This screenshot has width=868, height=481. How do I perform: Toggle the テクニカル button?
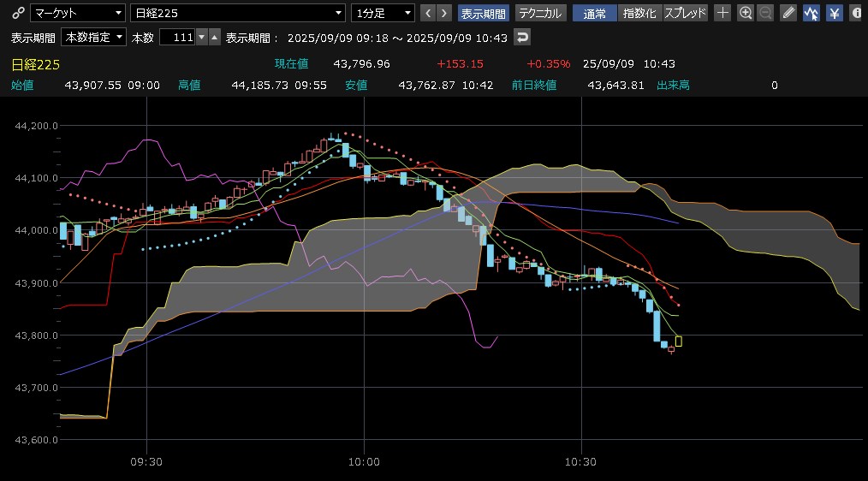540,13
